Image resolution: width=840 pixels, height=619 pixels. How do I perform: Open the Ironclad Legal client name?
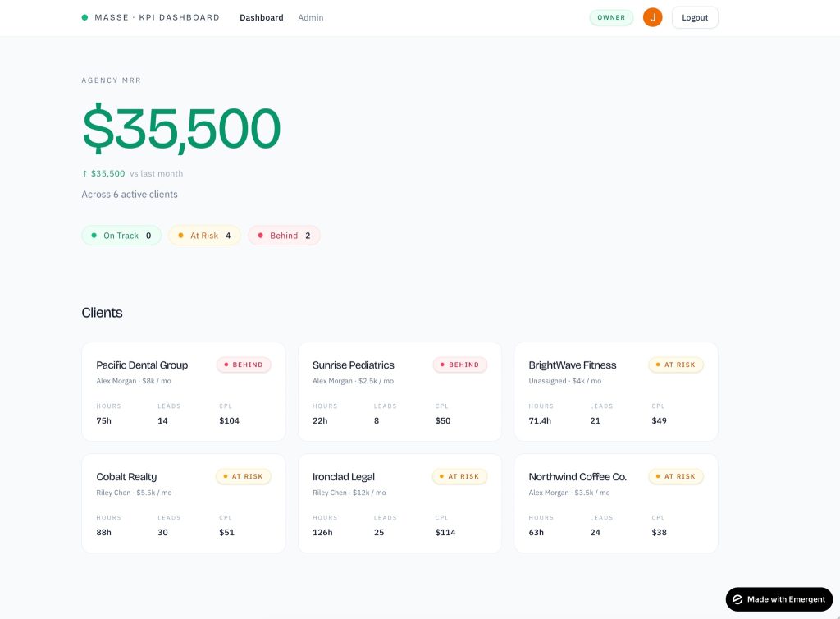344,476
